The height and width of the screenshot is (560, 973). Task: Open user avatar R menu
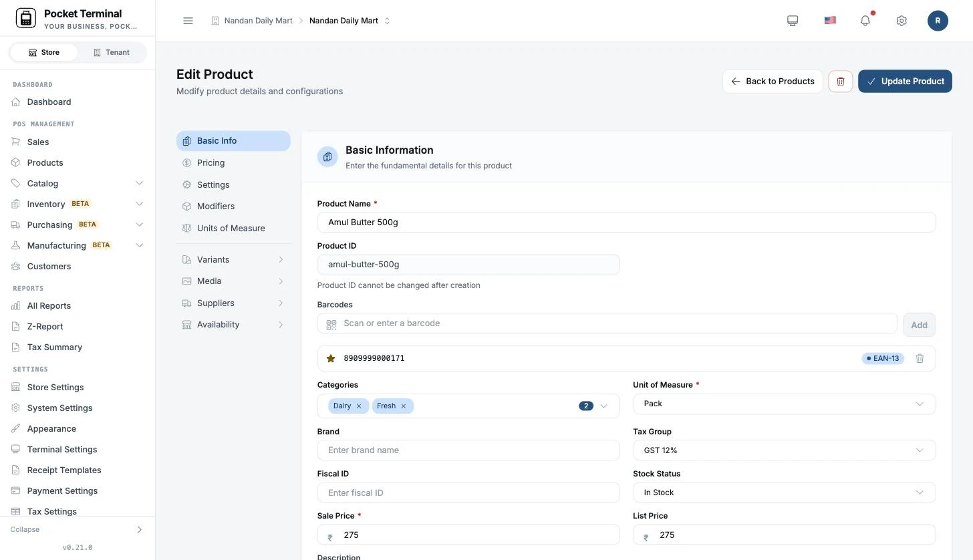click(x=938, y=21)
